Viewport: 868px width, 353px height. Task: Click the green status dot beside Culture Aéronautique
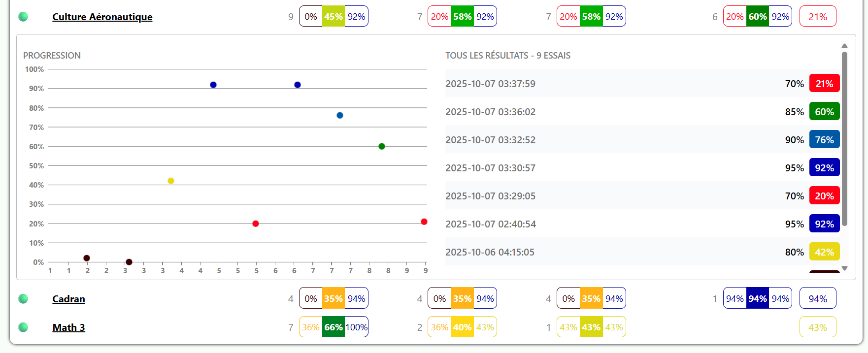pos(23,17)
